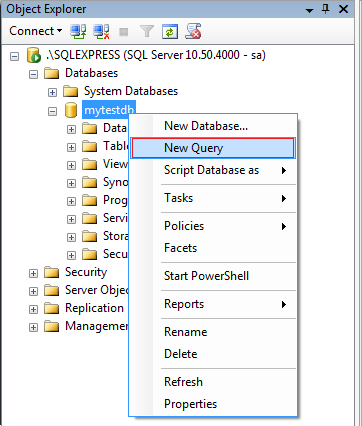
Task: Click the green Refresh toolbar icon
Action: (x=170, y=32)
